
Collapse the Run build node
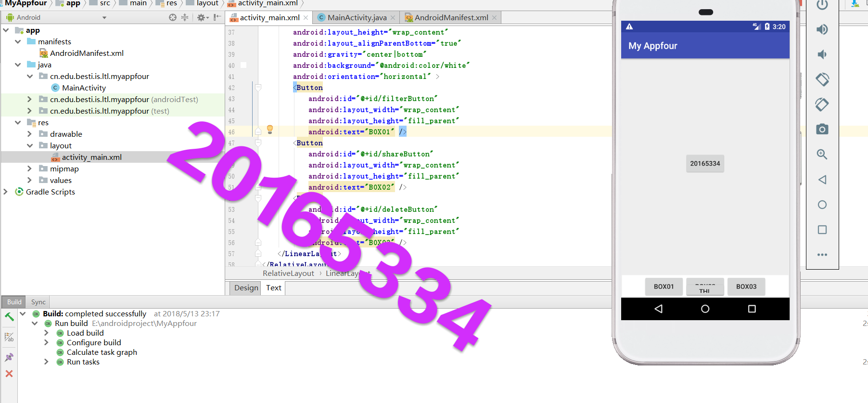[35, 323]
